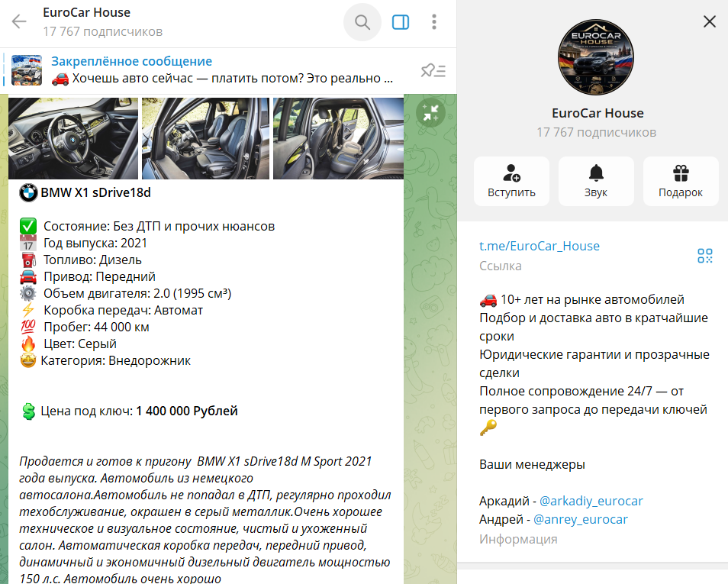
Task: Copy the t.me/EuroCar_House link
Action: tap(539, 246)
